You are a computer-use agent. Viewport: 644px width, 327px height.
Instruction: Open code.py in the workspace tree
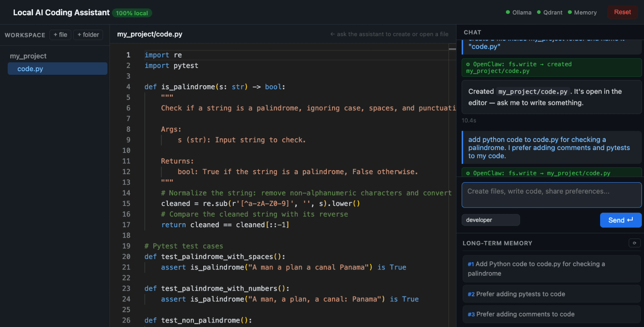coord(58,69)
